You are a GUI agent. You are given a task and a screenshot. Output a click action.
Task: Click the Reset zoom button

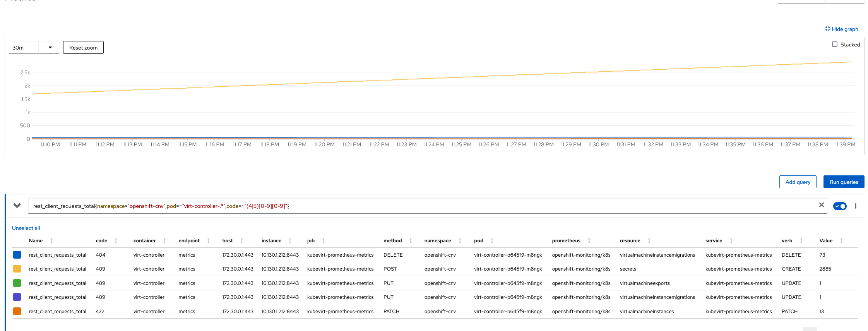point(83,48)
